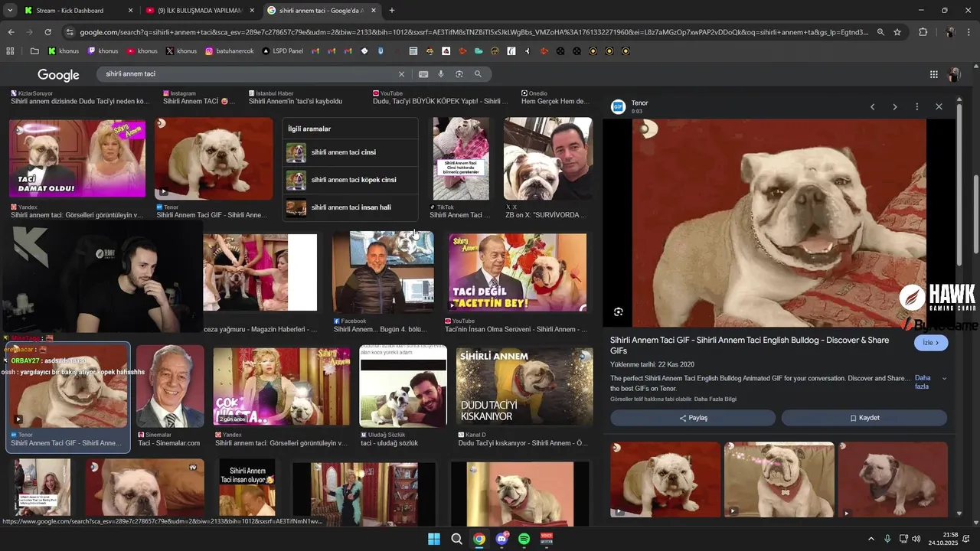This screenshot has height=551, width=980.
Task: Open the tab search dropdown arrow
Action: pyautogui.click(x=10, y=11)
